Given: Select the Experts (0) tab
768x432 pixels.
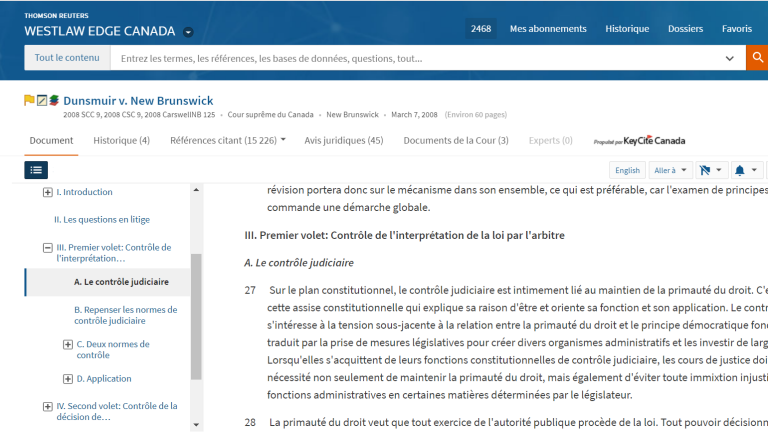Looking at the screenshot, I should click(551, 141).
